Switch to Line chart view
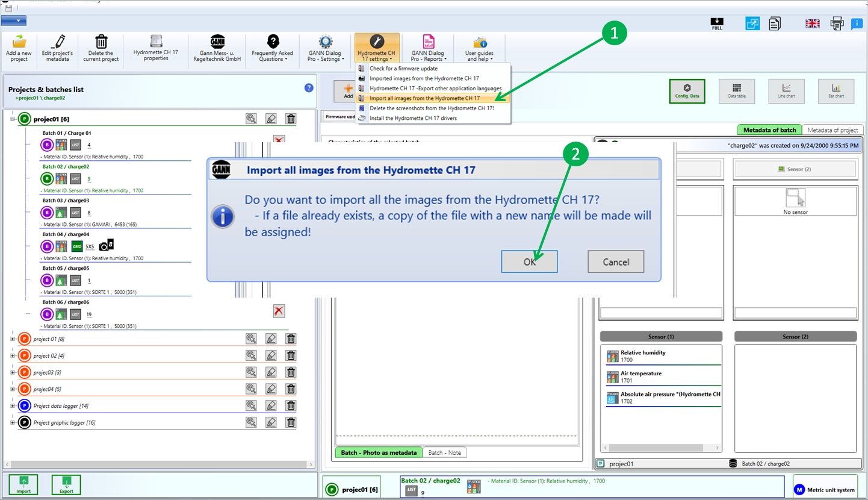 click(786, 91)
